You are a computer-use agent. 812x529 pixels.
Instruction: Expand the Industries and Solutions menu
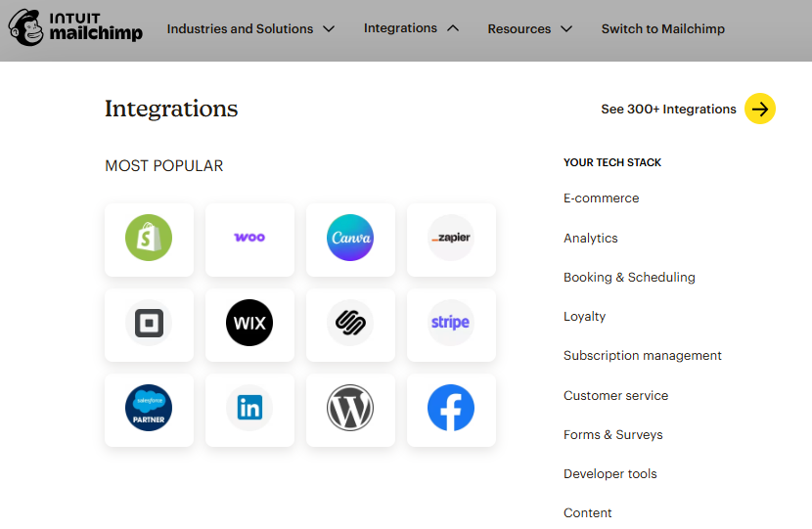point(250,29)
